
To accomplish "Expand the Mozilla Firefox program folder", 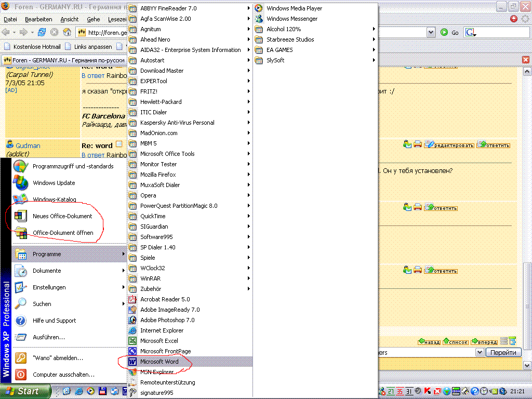I will pyautogui.click(x=190, y=175).
